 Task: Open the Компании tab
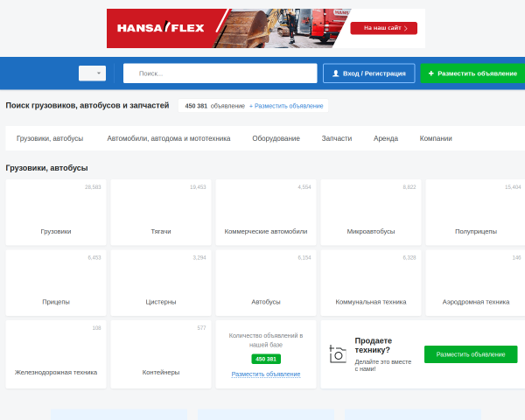pos(436,138)
